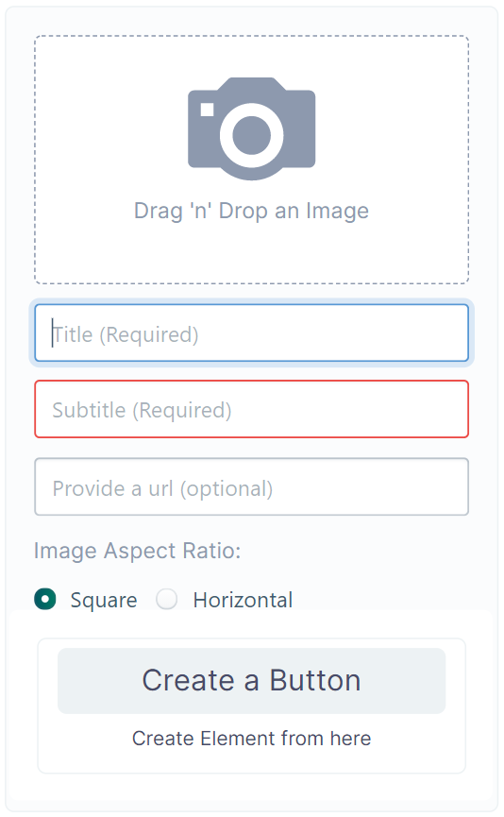This screenshot has width=504, height=817.
Task: Select the Square aspect ratio radio button
Action: click(45, 599)
